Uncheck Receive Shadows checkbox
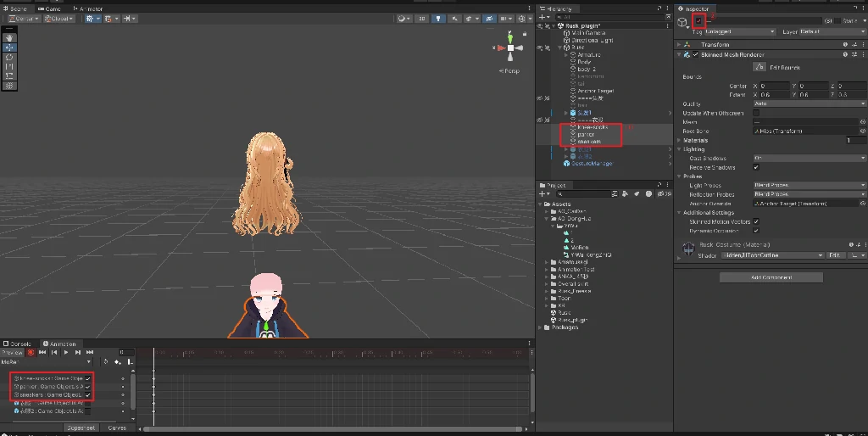The width and height of the screenshot is (868, 436). pyautogui.click(x=756, y=167)
